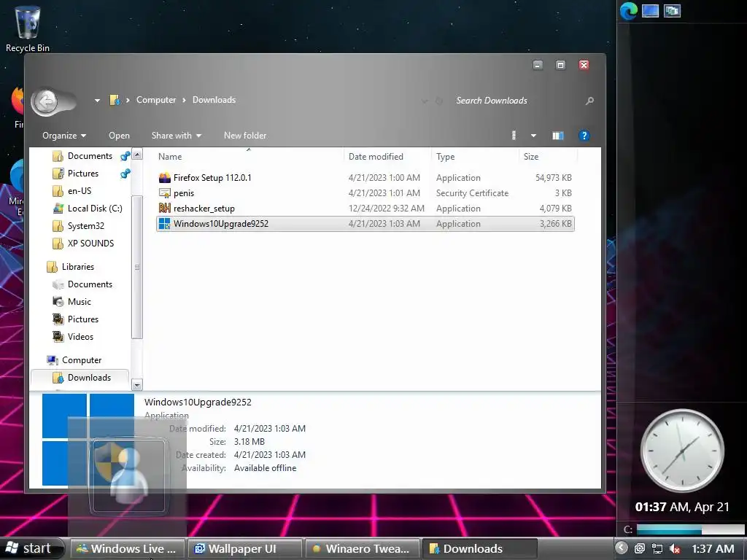The image size is (747, 560).
Task: Open the Recycle Bin desktop icon
Action: click(27, 28)
